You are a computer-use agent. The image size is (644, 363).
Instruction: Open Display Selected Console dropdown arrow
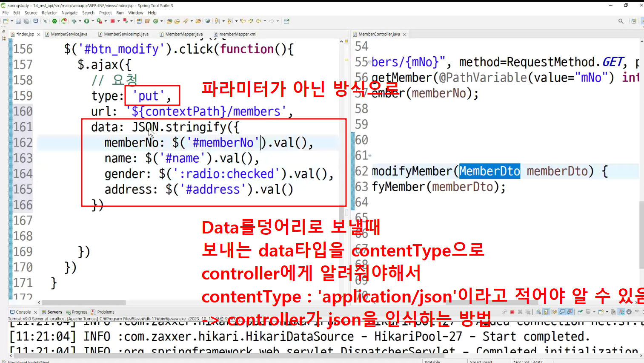594,312
